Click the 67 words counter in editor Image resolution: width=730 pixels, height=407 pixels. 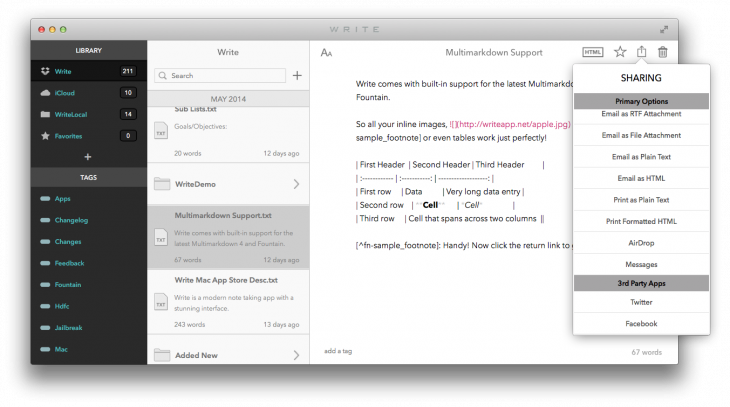click(x=646, y=352)
